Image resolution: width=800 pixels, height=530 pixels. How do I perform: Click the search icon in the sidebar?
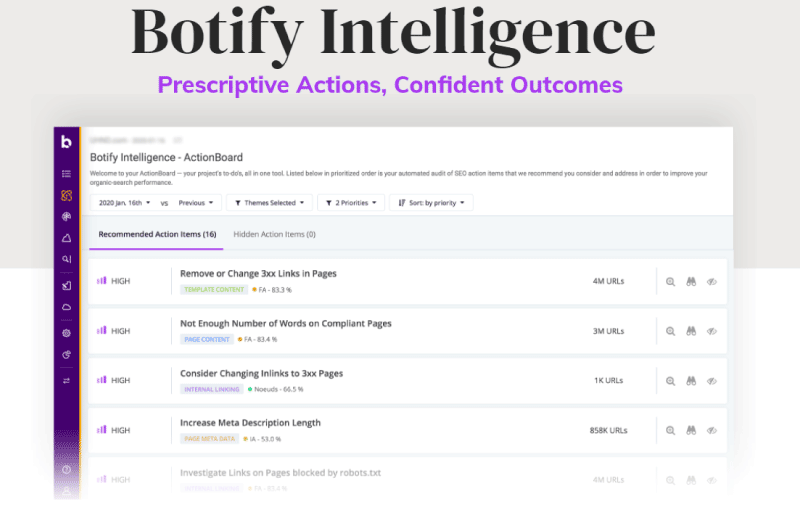tap(66, 259)
